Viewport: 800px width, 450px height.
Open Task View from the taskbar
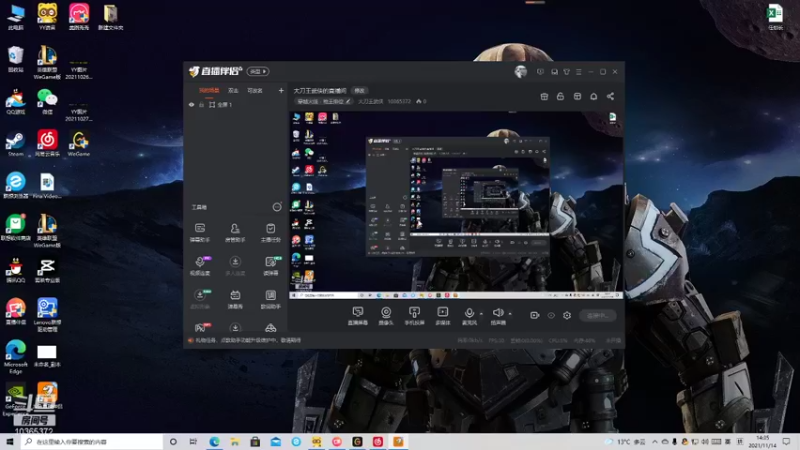[x=193, y=441]
